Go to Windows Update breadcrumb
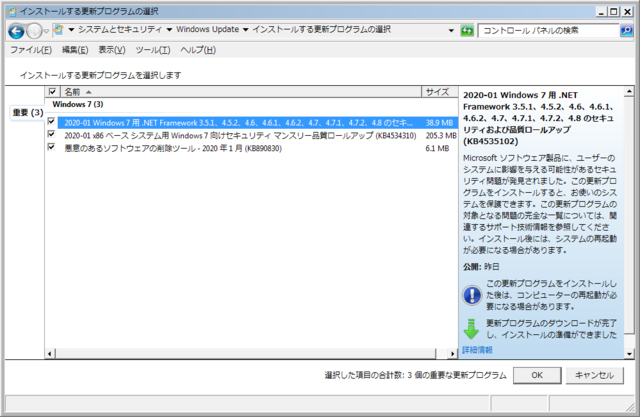 pyautogui.click(x=207, y=29)
